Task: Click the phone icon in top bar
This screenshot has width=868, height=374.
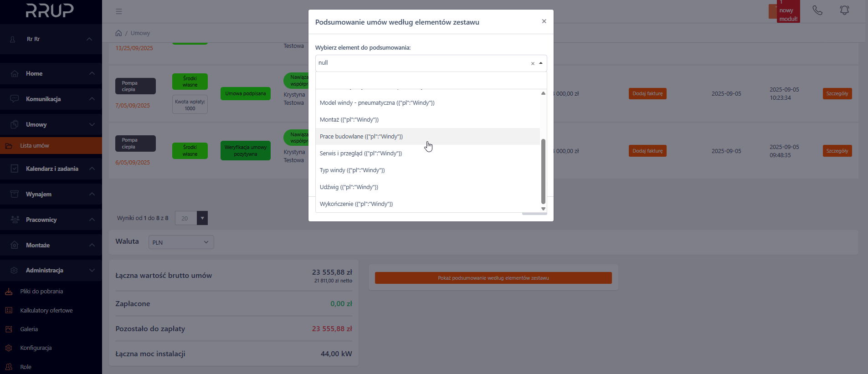Action: pos(817,10)
